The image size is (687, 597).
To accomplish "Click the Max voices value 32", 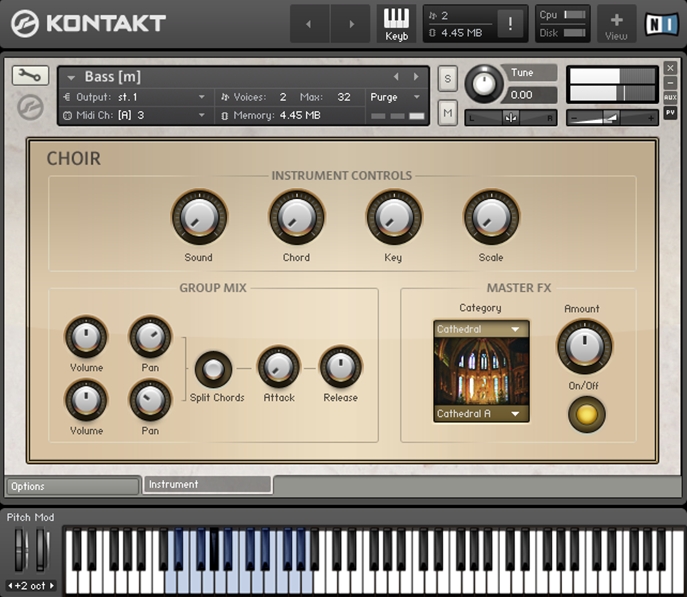I will click(x=344, y=97).
